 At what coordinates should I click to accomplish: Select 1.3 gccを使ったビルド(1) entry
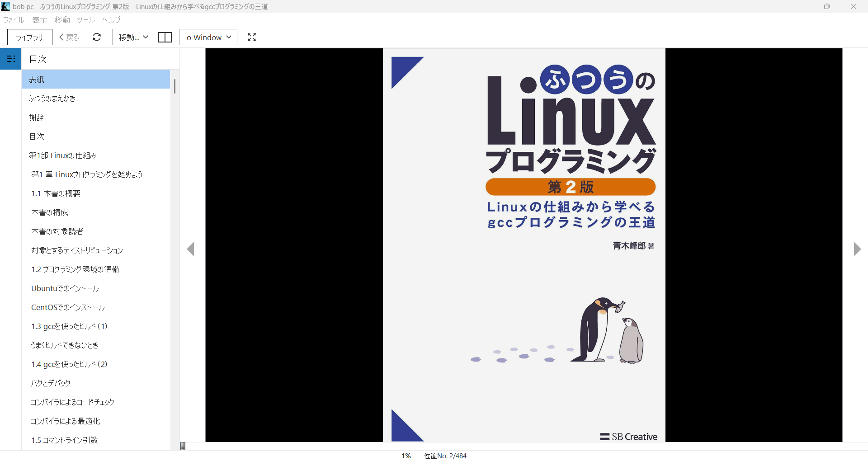pos(96,326)
